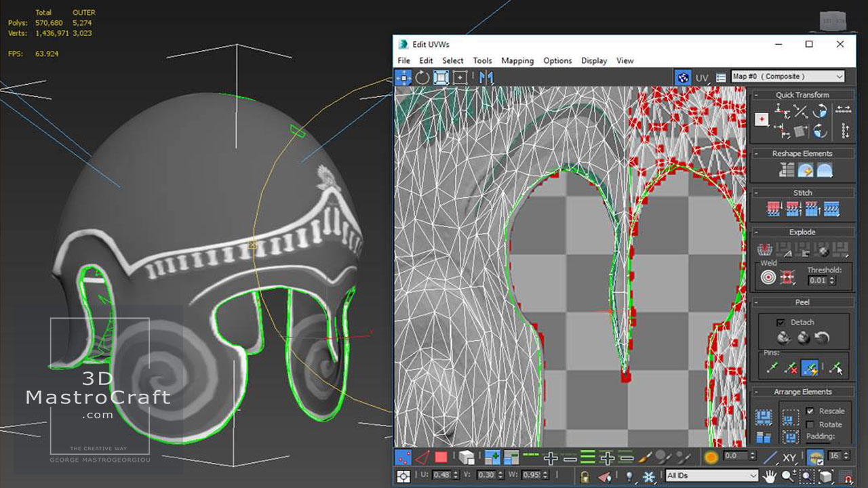The width and height of the screenshot is (868, 488).
Task: Toggle the checker pattern map display button
Action: (683, 77)
